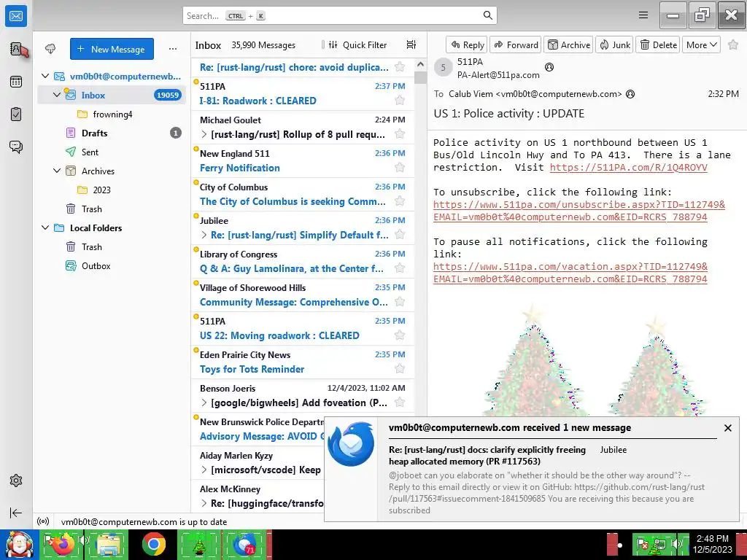
Task: Expand the microsoft/vscode thread
Action: pos(204,470)
